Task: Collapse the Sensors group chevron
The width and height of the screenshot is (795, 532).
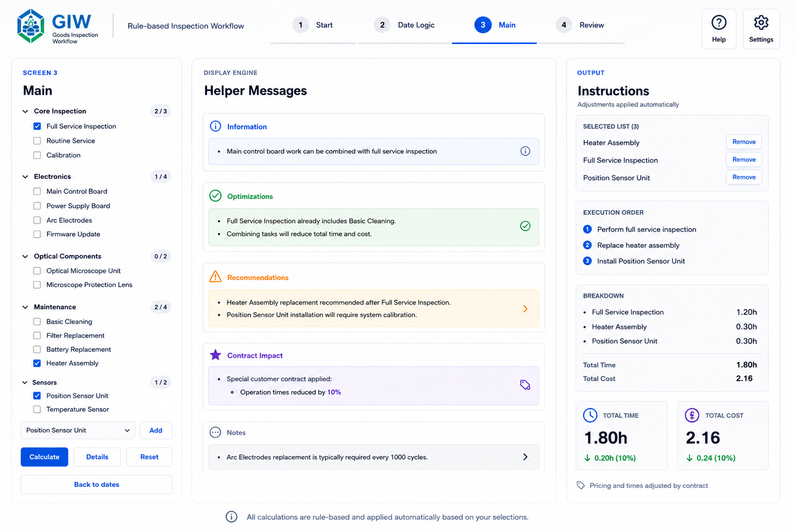Action: (25, 382)
